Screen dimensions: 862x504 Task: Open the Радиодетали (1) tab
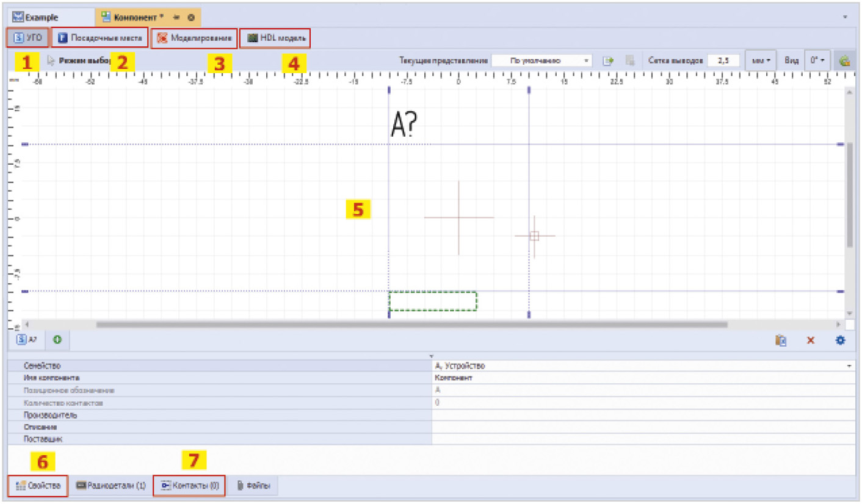pyautogui.click(x=110, y=486)
